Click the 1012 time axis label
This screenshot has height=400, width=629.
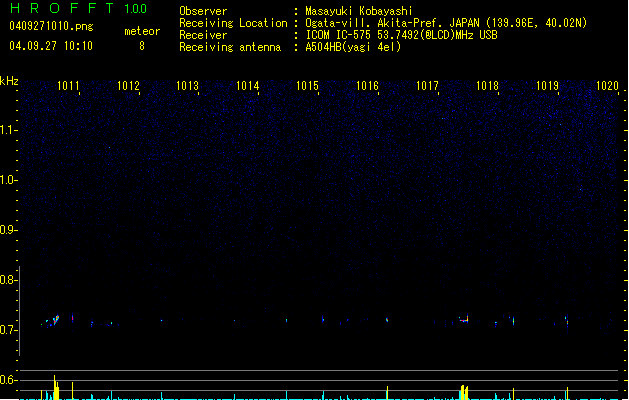coord(128,86)
